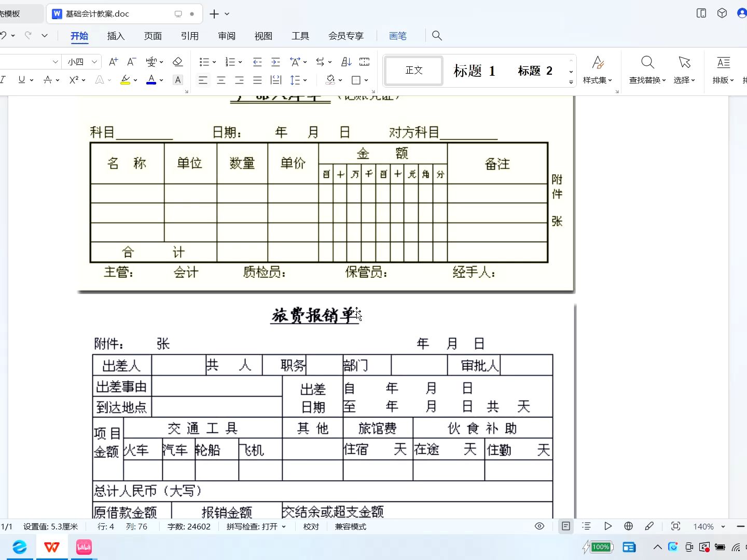
Task: Go to the 审阅 review tab
Action: click(x=227, y=36)
